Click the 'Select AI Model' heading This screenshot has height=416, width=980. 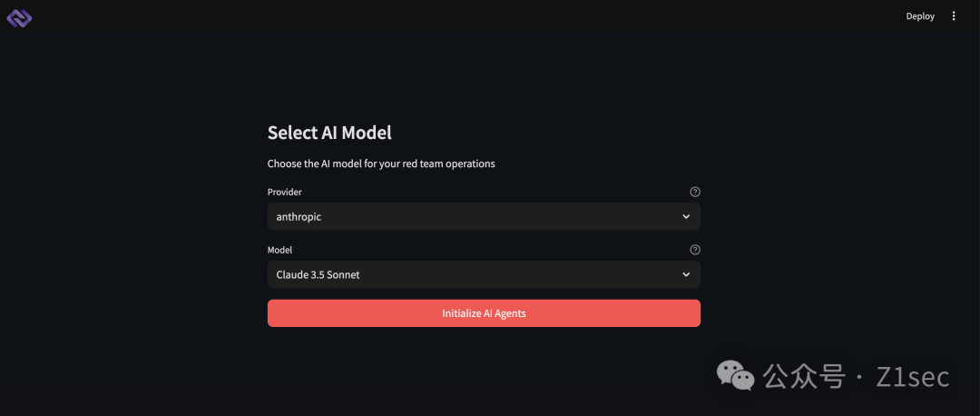329,133
